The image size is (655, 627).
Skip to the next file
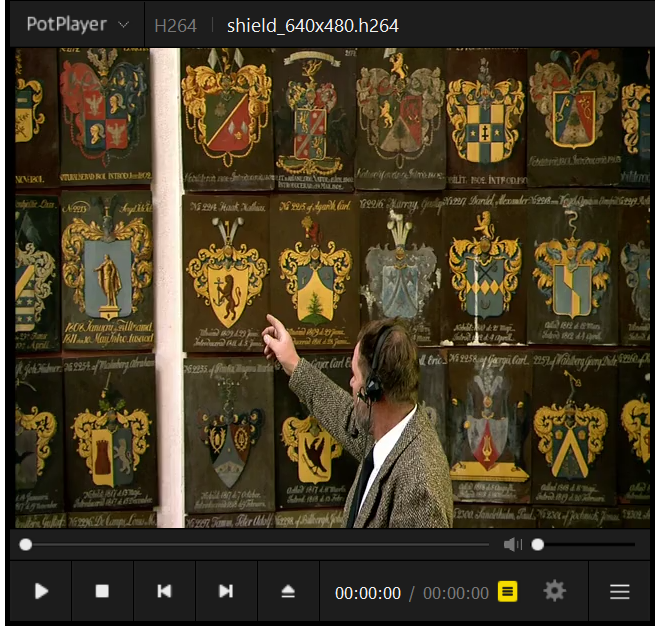[x=226, y=592]
